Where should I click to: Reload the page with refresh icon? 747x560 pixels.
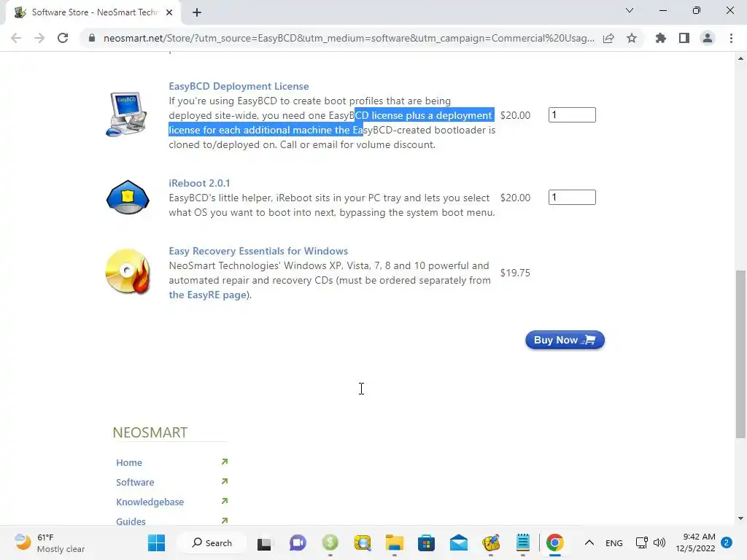coord(63,38)
